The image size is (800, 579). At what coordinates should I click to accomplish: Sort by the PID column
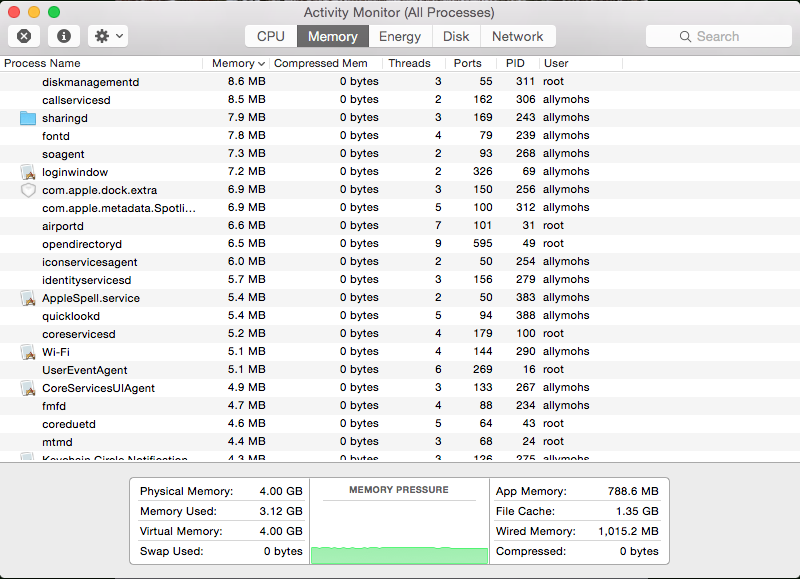[517, 63]
